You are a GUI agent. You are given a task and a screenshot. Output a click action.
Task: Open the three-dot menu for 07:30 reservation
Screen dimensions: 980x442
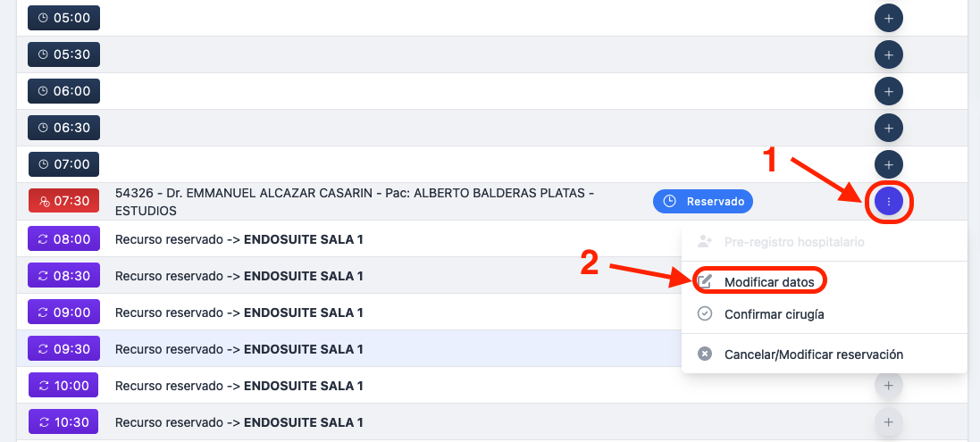click(x=888, y=202)
